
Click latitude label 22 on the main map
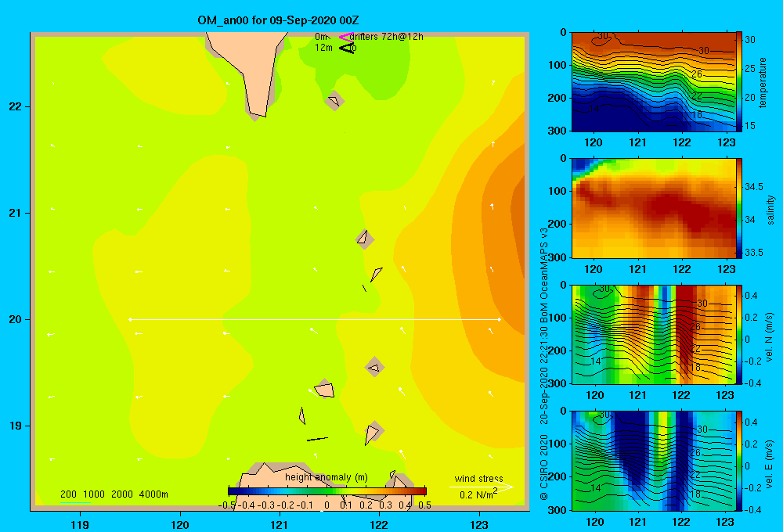point(15,107)
